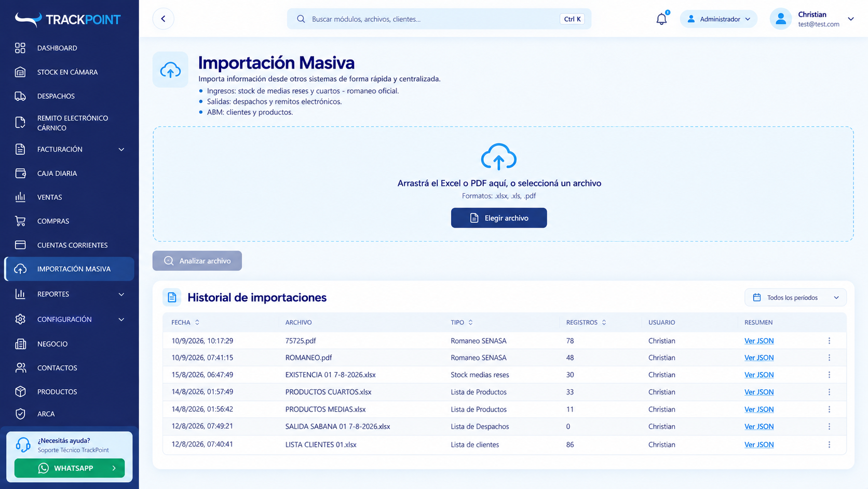Screen dimensions: 868x489
Task: Open row options for LISTA CLIENTES 01.xlsx
Action: [x=829, y=444]
